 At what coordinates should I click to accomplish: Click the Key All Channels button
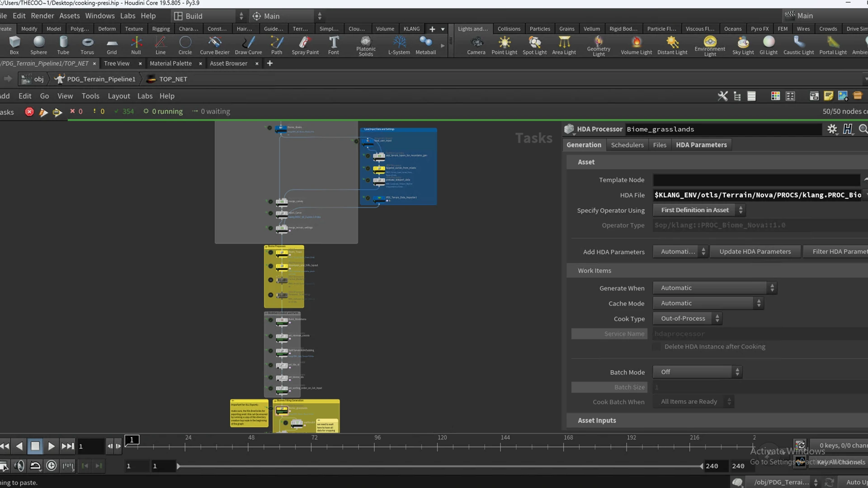(x=840, y=462)
